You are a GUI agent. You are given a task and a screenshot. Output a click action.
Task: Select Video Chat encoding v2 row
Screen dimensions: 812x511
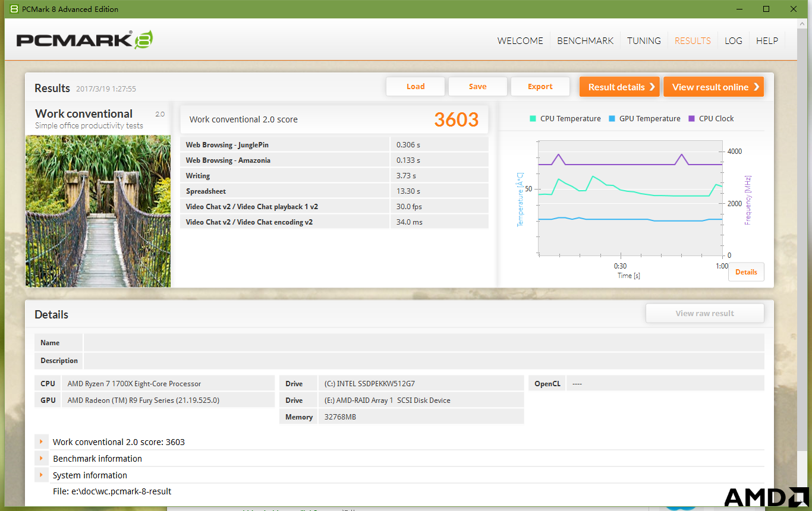click(x=334, y=222)
